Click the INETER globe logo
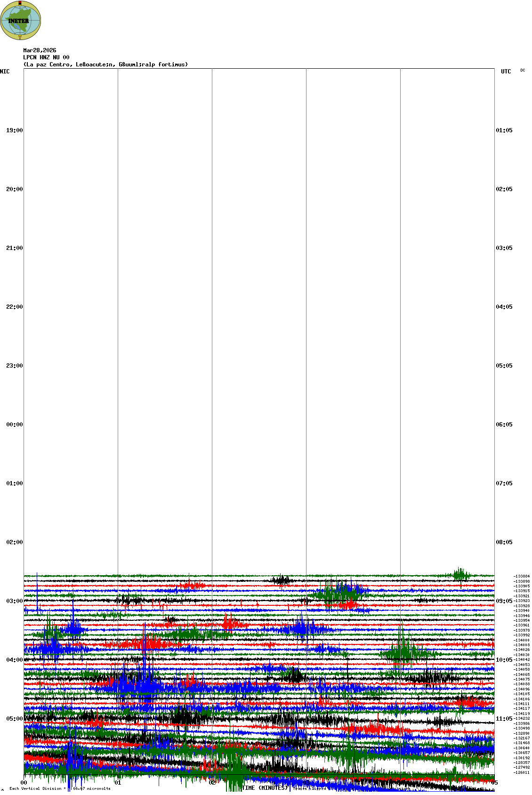This screenshot has height=795, width=532. coord(20,20)
